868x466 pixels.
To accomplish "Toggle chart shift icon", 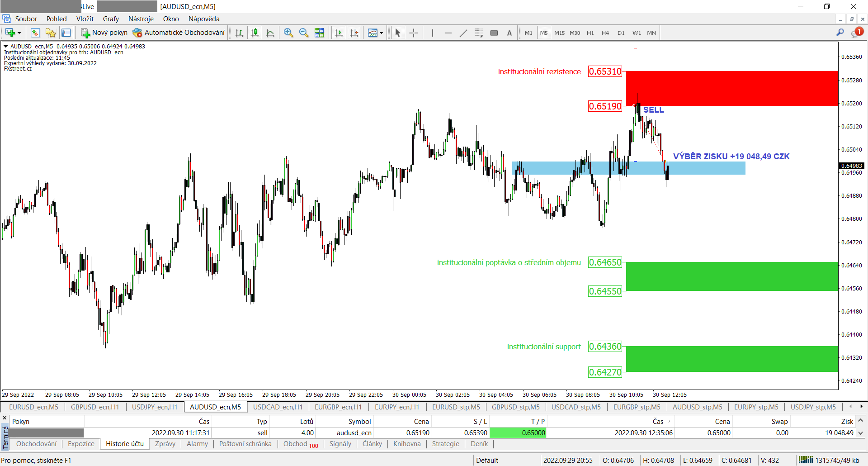I will pyautogui.click(x=354, y=33).
